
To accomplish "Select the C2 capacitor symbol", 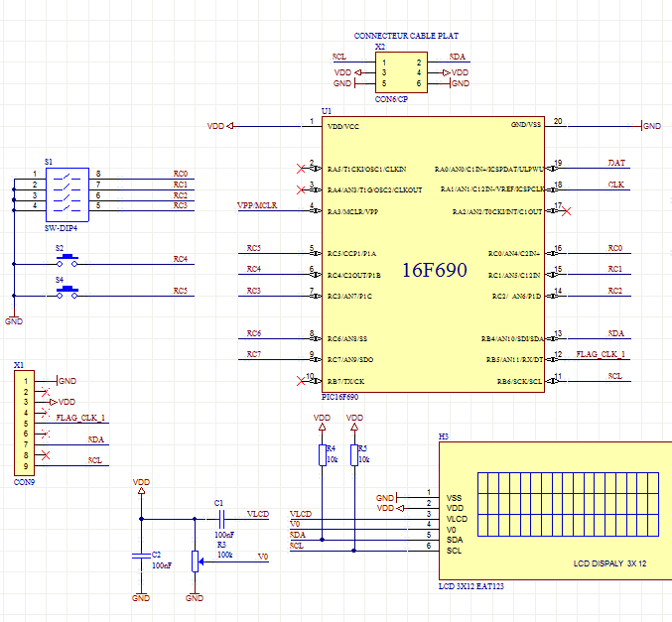I will pos(141,556).
